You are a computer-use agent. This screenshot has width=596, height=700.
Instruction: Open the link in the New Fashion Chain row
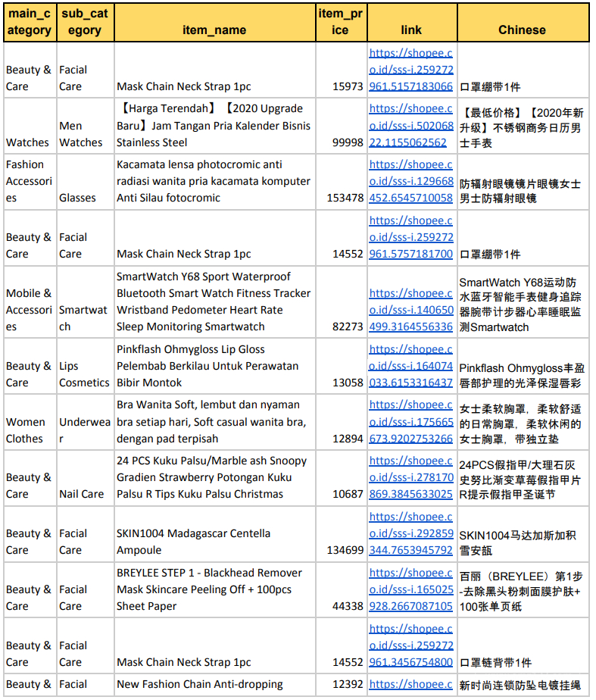pyautogui.click(x=411, y=684)
